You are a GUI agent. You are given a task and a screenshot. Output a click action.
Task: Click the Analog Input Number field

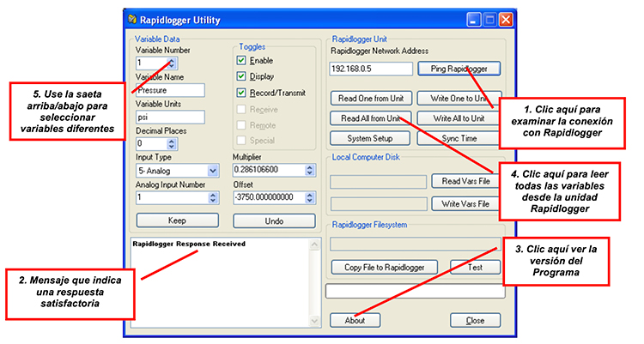tap(172, 197)
